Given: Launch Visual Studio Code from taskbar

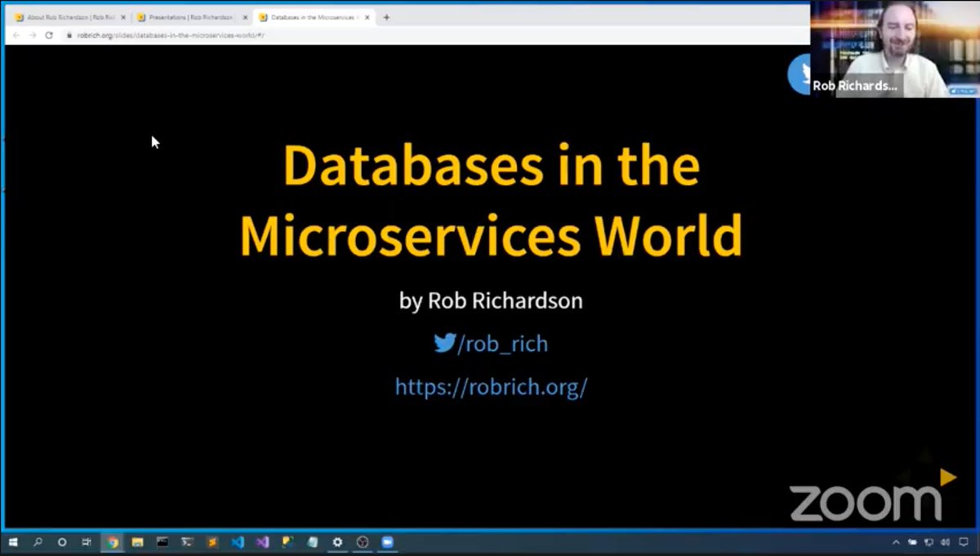Looking at the screenshot, I should tap(238, 542).
